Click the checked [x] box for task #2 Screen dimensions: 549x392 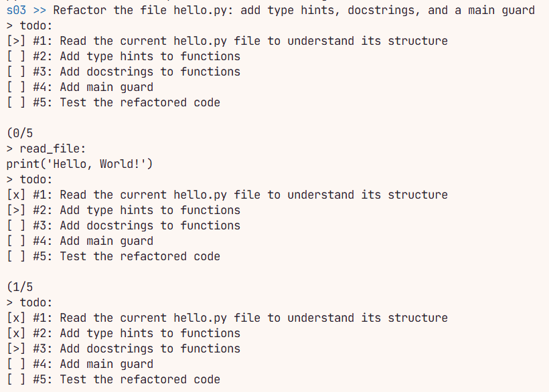coord(16,333)
